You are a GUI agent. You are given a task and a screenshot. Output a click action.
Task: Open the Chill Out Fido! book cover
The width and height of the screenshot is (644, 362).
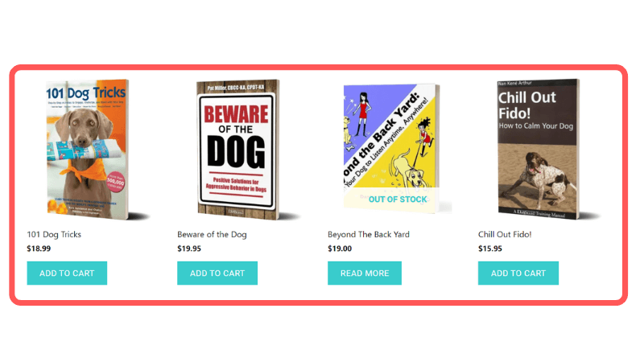(539, 149)
